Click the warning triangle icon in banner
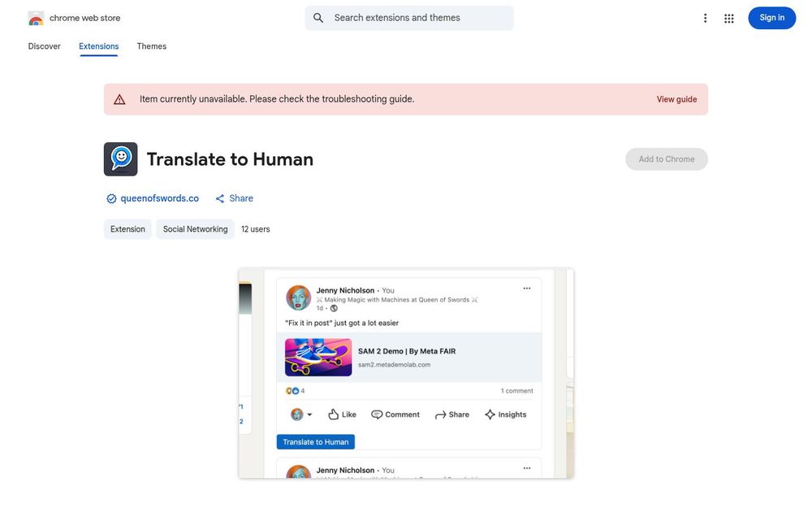Image resolution: width=812 pixels, height=508 pixels. point(119,99)
